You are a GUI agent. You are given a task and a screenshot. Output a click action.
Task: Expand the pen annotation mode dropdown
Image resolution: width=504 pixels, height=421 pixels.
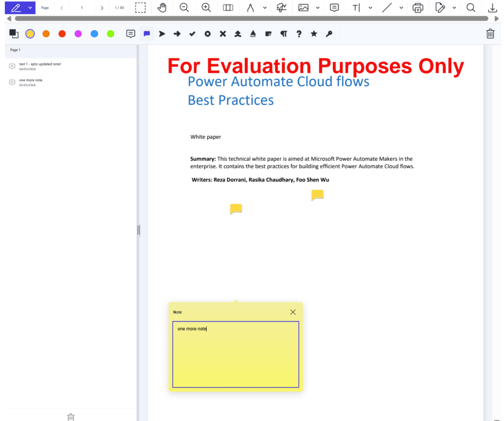30,8
